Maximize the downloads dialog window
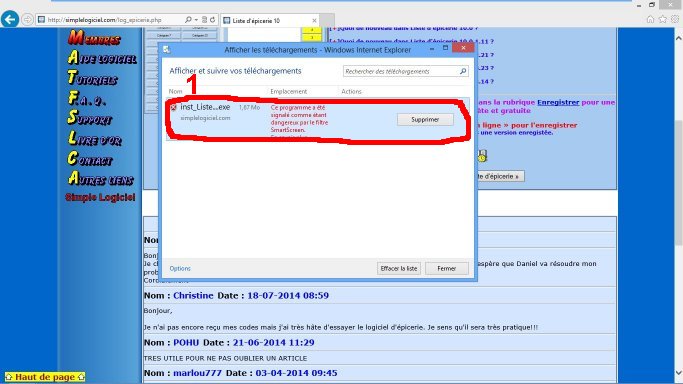Image resolution: width=683 pixels, height=384 pixels. click(x=445, y=48)
